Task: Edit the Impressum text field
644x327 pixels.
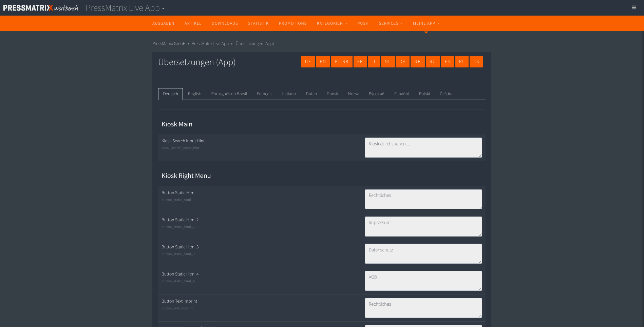Action: coord(423,226)
